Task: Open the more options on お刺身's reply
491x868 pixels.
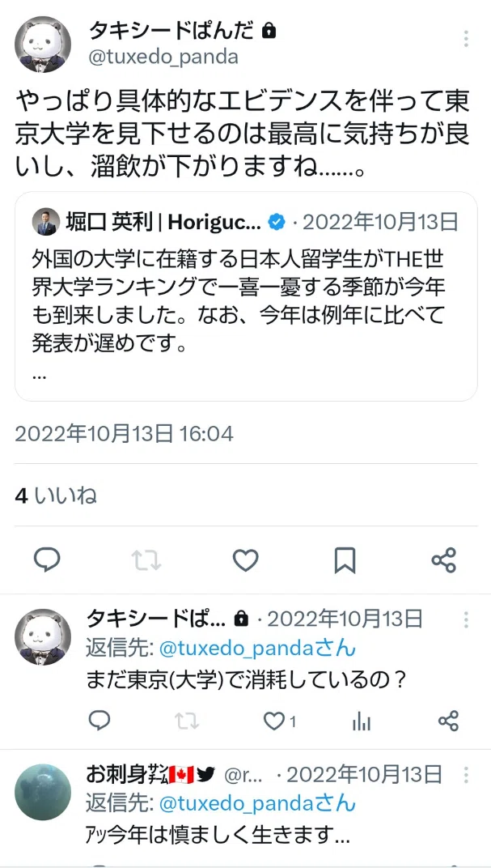Action: click(466, 774)
